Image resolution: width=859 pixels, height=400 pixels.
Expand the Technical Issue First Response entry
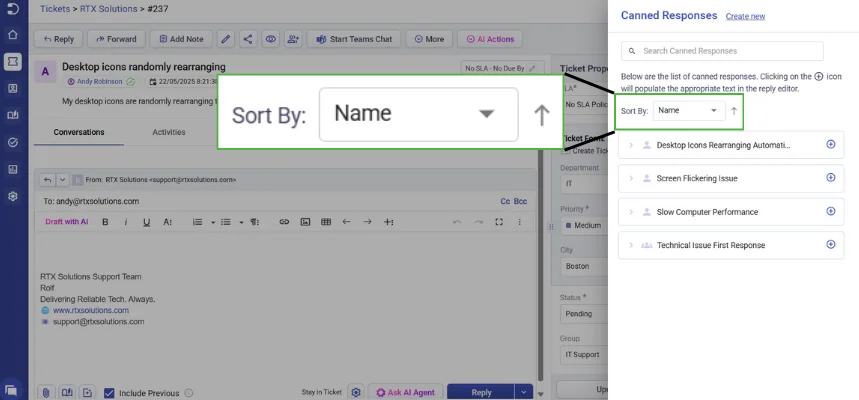coord(631,245)
